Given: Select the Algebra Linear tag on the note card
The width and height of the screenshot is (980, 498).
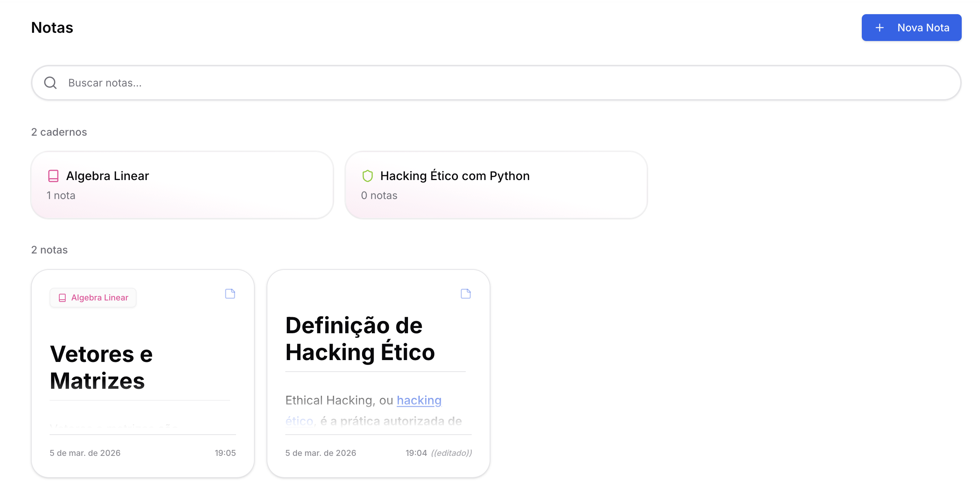Looking at the screenshot, I should pyautogui.click(x=92, y=298).
